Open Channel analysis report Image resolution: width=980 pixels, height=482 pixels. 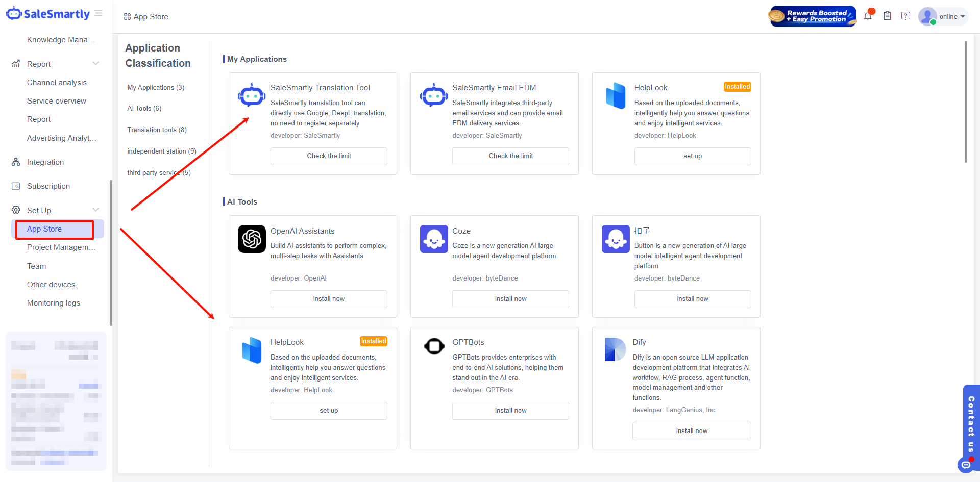(57, 83)
